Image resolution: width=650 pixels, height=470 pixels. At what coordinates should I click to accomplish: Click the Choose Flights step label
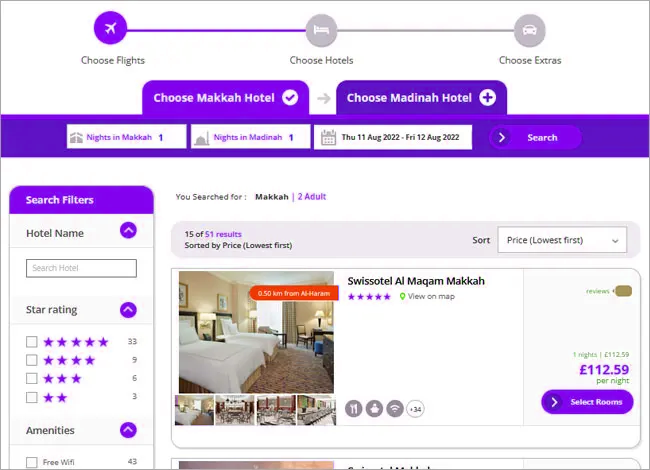[x=113, y=61]
